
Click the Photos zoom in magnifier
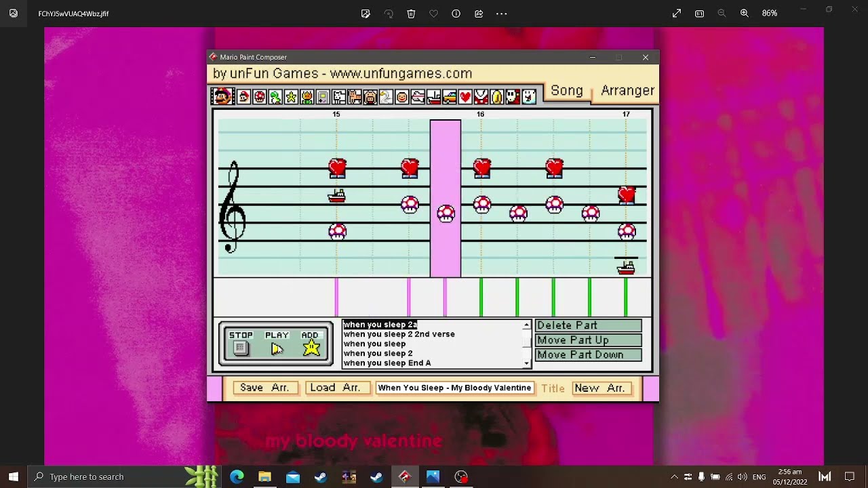[x=744, y=14]
